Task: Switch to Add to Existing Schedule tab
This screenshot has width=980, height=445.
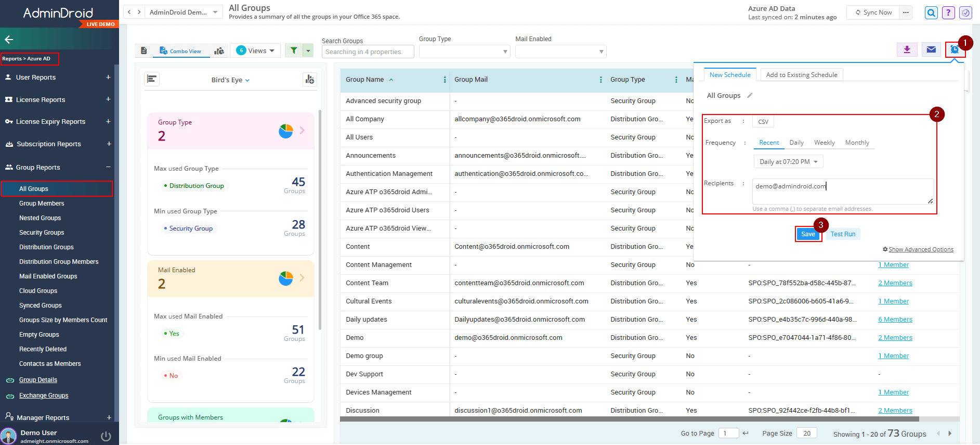Action: [x=801, y=75]
